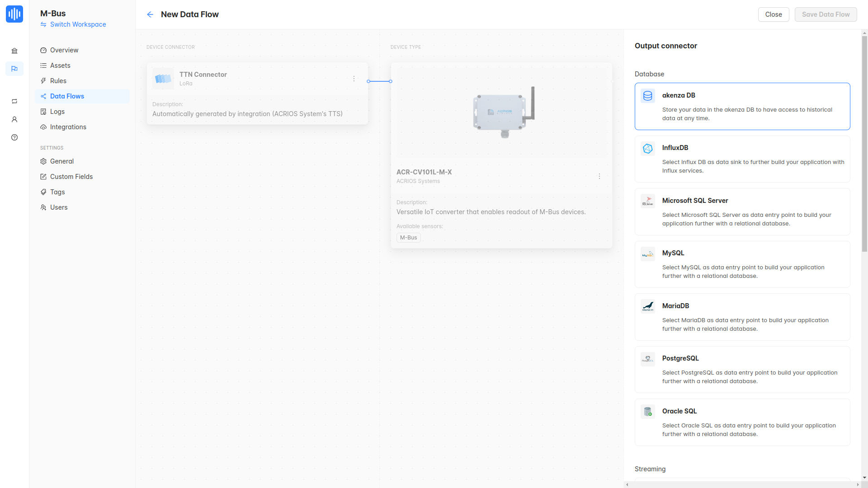
Task: Click the Close button
Action: click(x=773, y=14)
